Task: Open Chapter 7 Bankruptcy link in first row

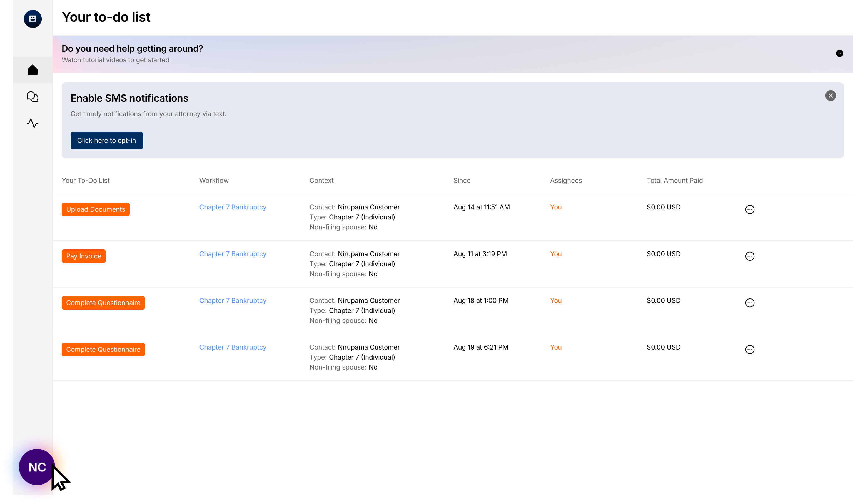Action: 233,207
